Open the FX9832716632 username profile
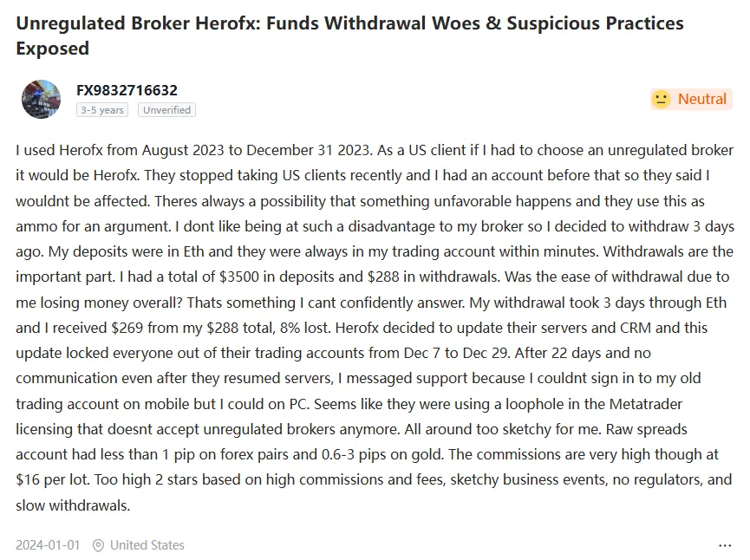The image size is (750, 560). pyautogui.click(x=127, y=90)
